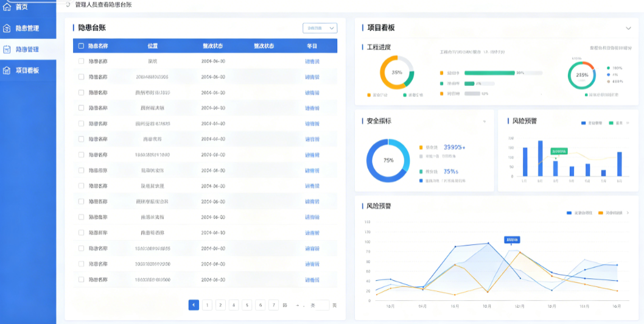Image resolution: width=644 pixels, height=324 pixels.
Task: Toggle the orange legend swatch above the line chart
Action: [601, 213]
